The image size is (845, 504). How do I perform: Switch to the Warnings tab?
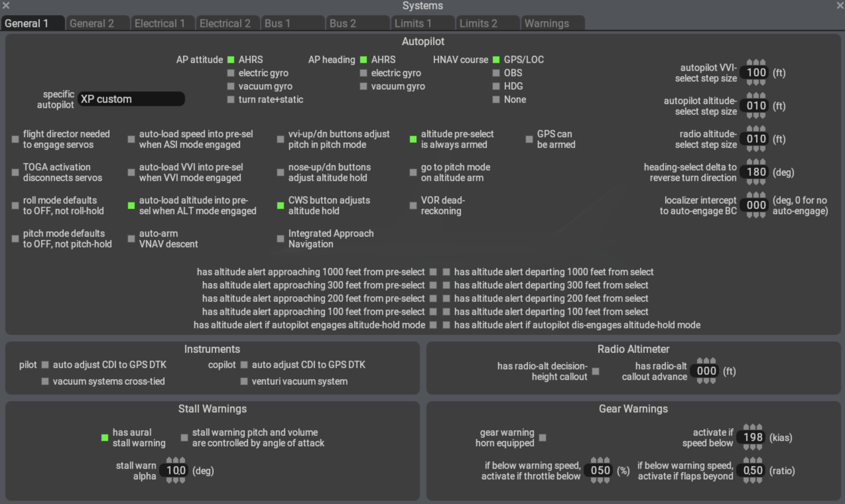coord(547,23)
